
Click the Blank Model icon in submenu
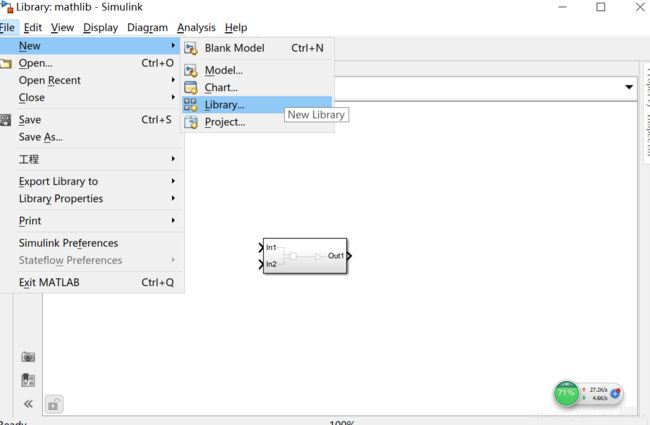pos(191,49)
